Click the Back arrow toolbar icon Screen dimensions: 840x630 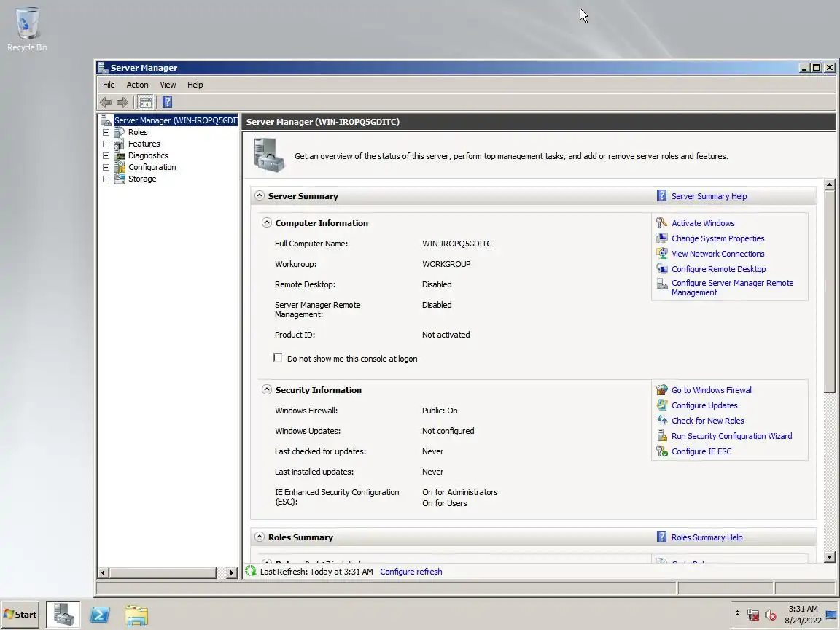click(x=106, y=102)
